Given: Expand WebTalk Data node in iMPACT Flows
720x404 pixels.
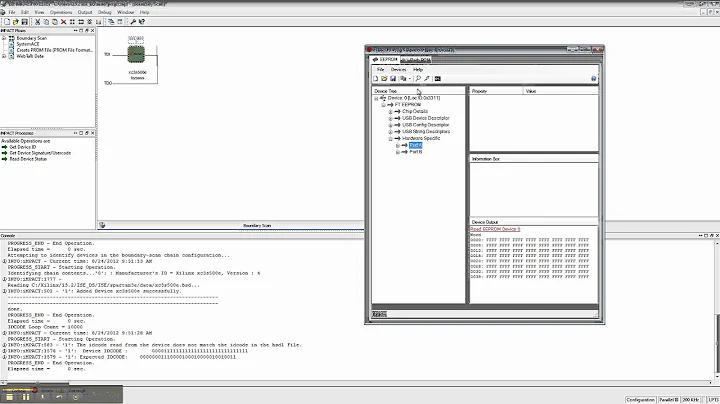Looking at the screenshot, I should pyautogui.click(x=4, y=56).
